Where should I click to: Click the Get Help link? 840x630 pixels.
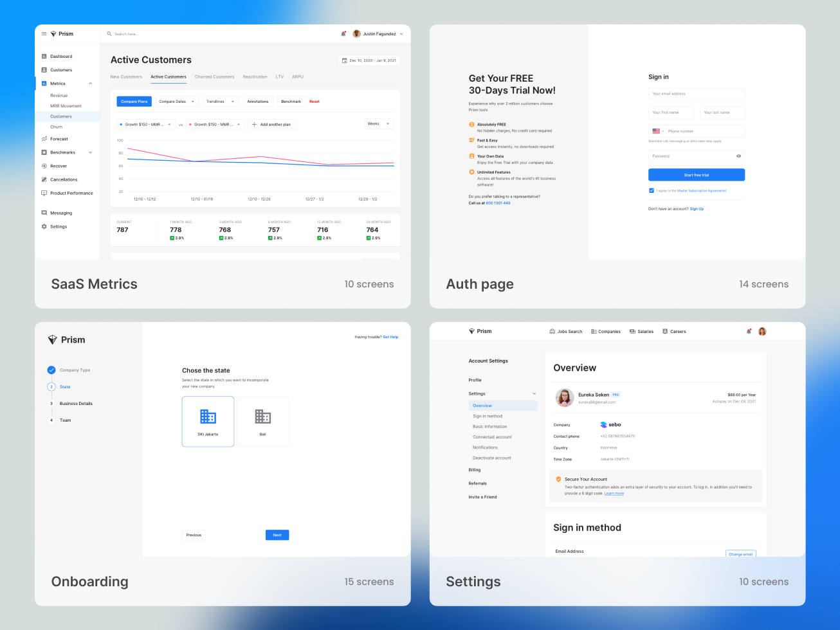[390, 336]
